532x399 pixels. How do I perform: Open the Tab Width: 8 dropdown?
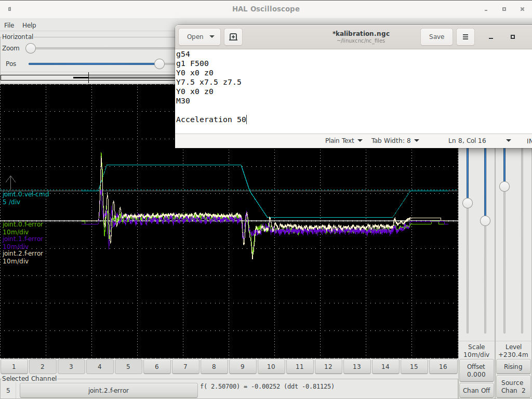coord(395,140)
